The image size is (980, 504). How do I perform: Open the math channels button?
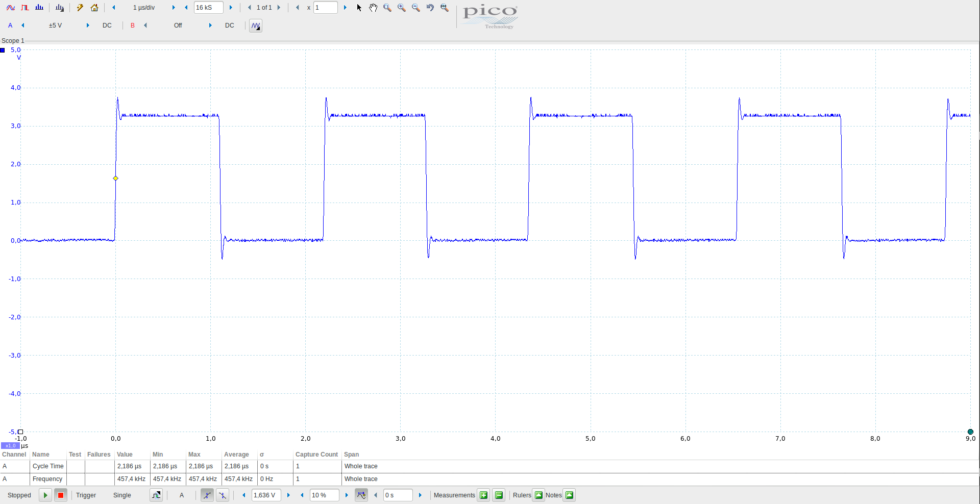tap(256, 26)
